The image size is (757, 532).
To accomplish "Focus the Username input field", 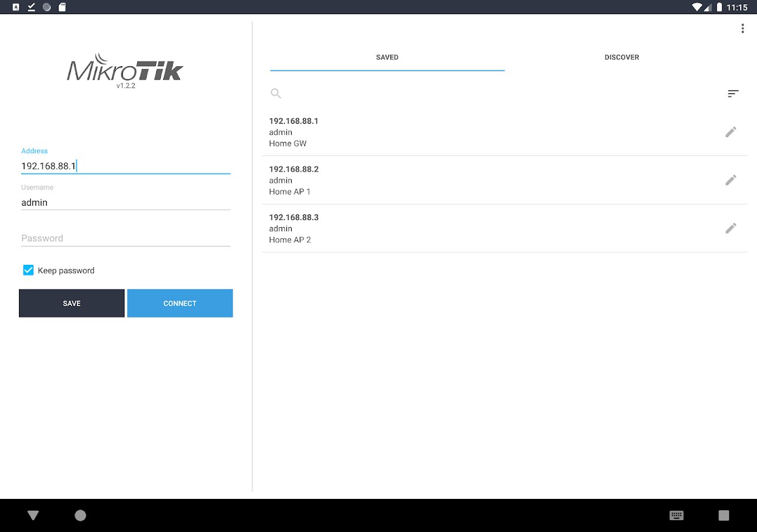I will pyautogui.click(x=125, y=202).
